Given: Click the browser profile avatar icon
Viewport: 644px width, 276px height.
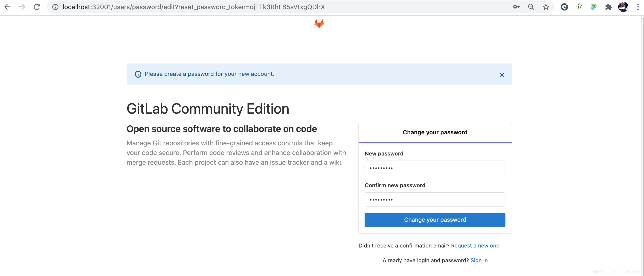Looking at the screenshot, I should pyautogui.click(x=623, y=7).
